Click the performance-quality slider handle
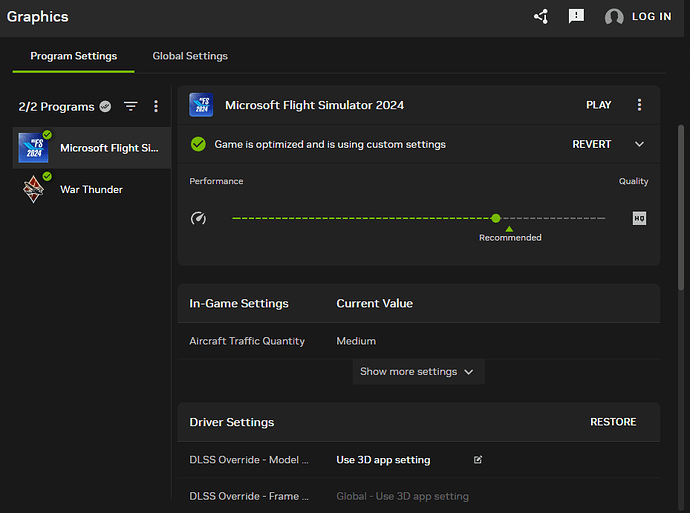Viewport: 690px width, 513px height. point(496,218)
